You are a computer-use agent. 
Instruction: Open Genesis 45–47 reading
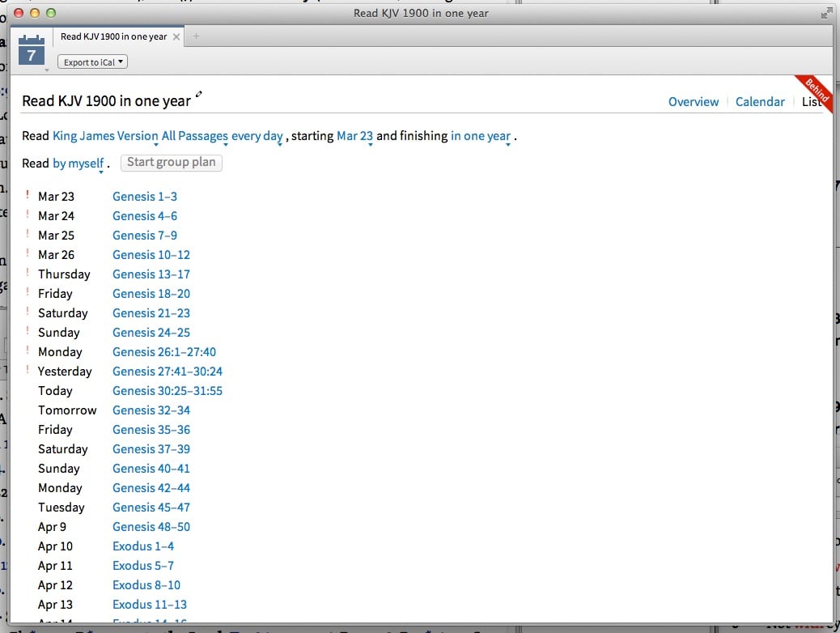(151, 508)
